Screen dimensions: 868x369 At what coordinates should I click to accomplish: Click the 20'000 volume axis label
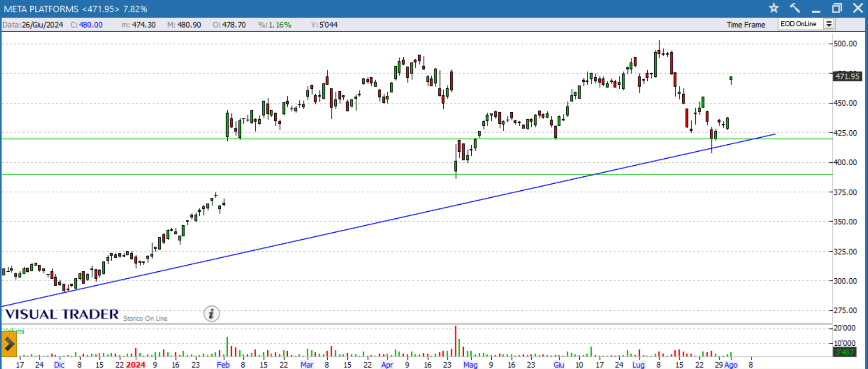click(845, 328)
